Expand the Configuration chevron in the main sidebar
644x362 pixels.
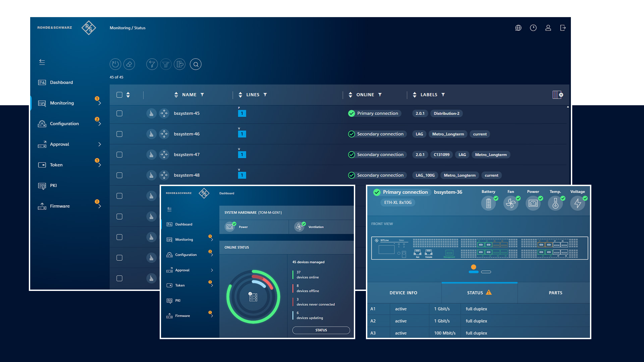point(100,124)
